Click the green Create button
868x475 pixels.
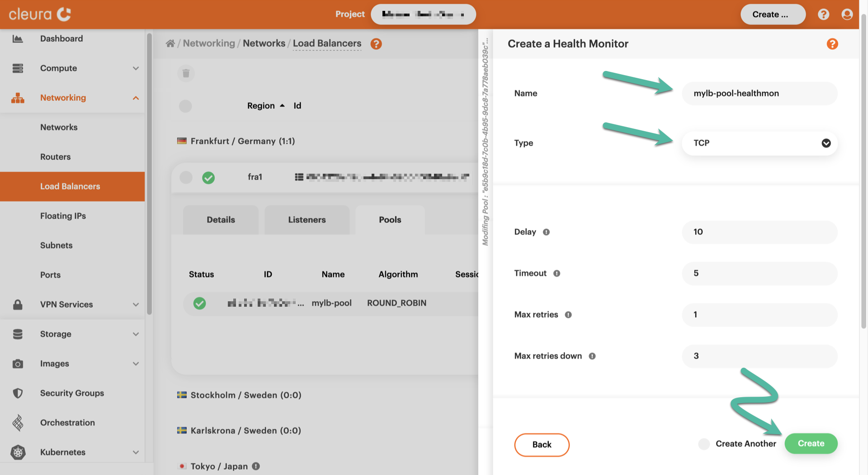point(811,444)
